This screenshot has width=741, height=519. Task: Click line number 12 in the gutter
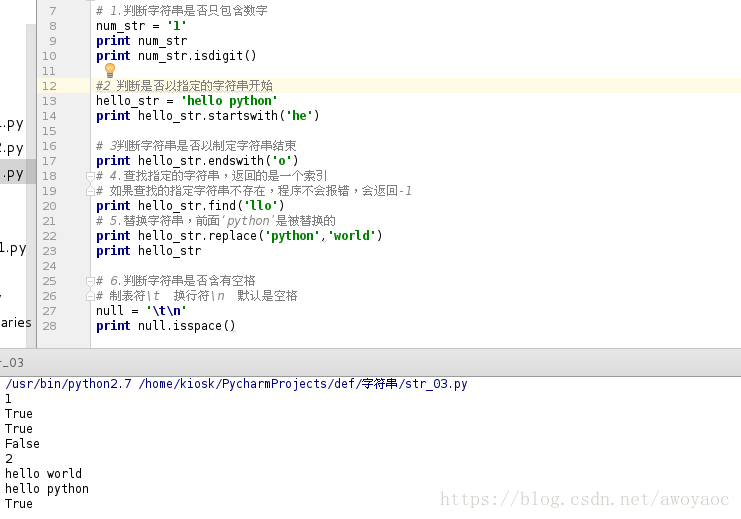click(49, 86)
